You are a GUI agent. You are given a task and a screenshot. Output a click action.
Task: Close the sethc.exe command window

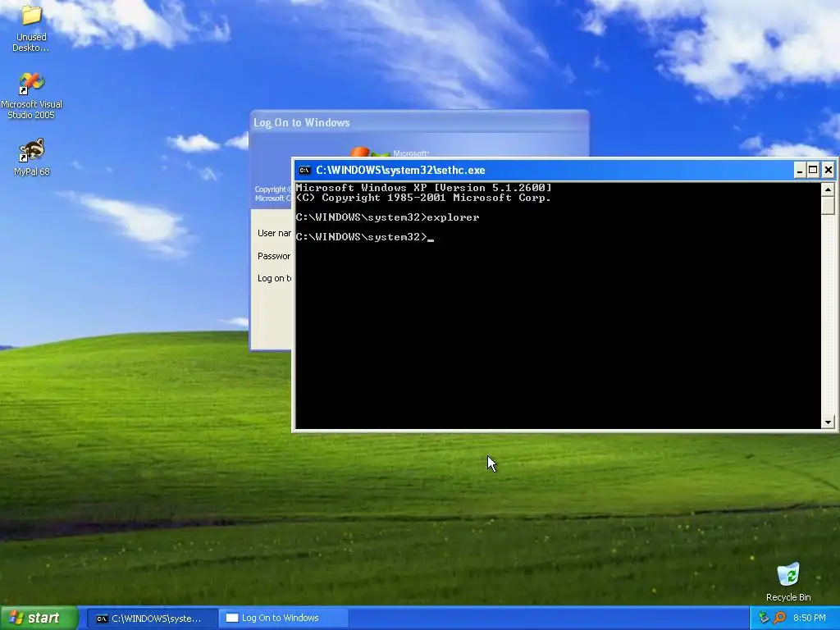[x=829, y=171]
